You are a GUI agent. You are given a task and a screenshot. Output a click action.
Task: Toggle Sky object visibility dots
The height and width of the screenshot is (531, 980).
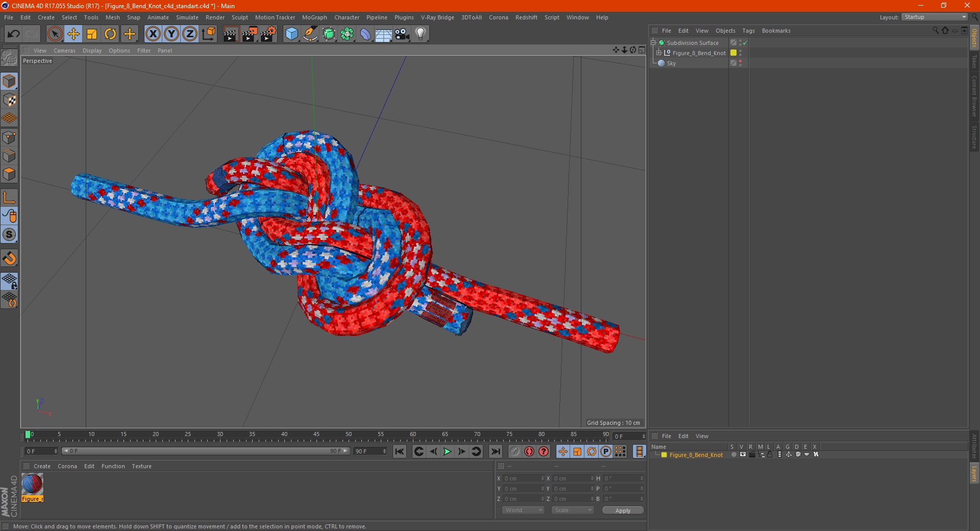coord(740,63)
